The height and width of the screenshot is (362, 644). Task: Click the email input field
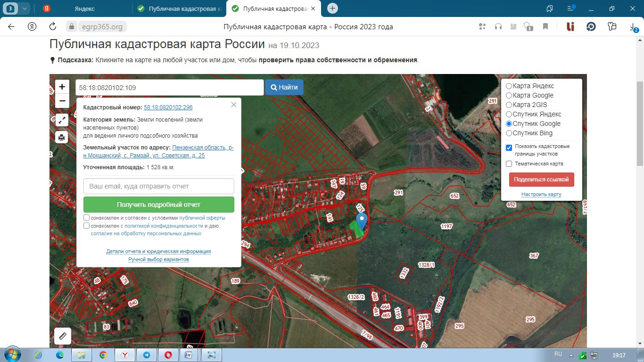point(159,186)
